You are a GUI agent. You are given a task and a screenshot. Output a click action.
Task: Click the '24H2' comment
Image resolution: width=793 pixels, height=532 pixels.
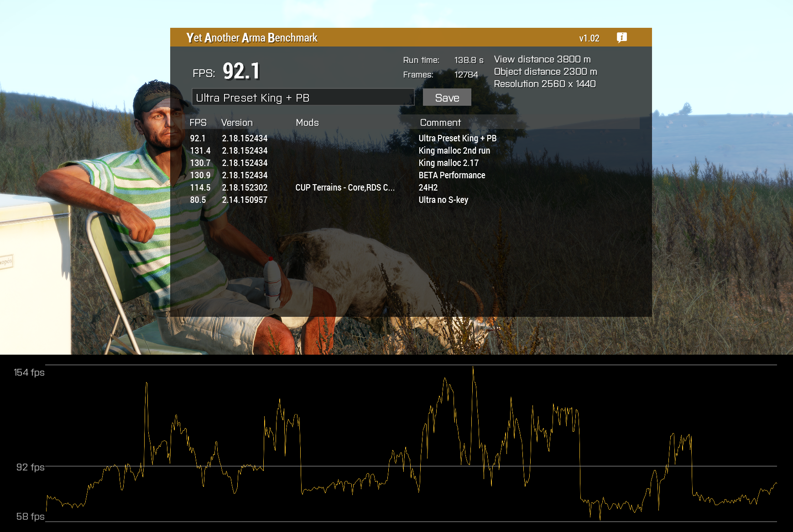(428, 187)
